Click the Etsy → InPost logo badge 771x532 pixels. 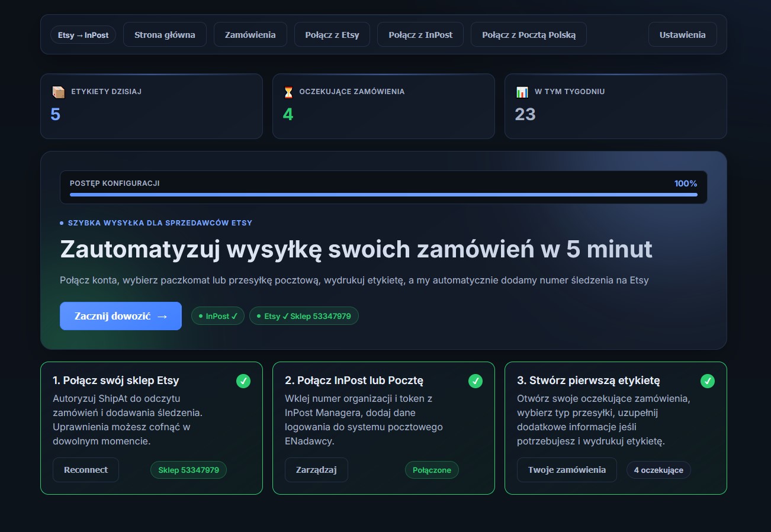tap(83, 34)
